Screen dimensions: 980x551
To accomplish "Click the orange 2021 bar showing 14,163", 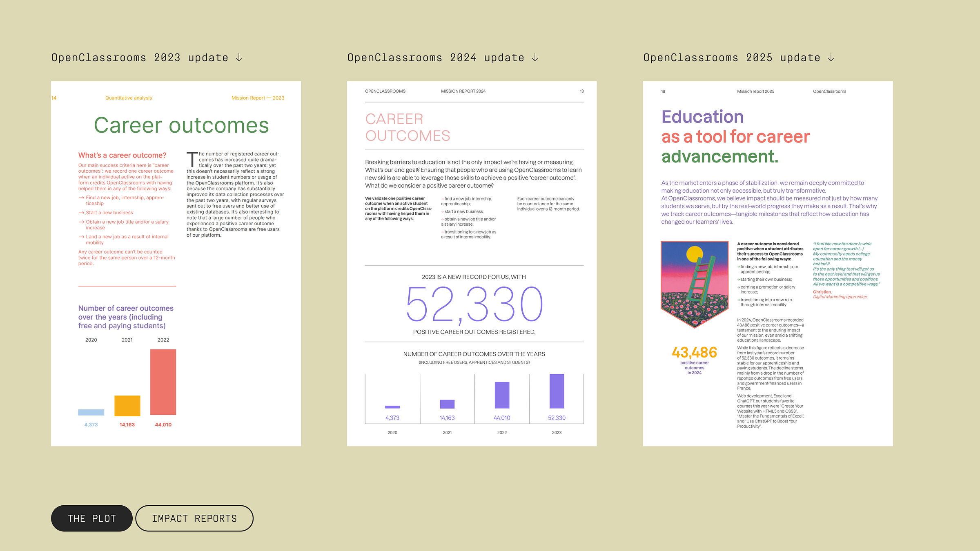I will click(x=127, y=406).
